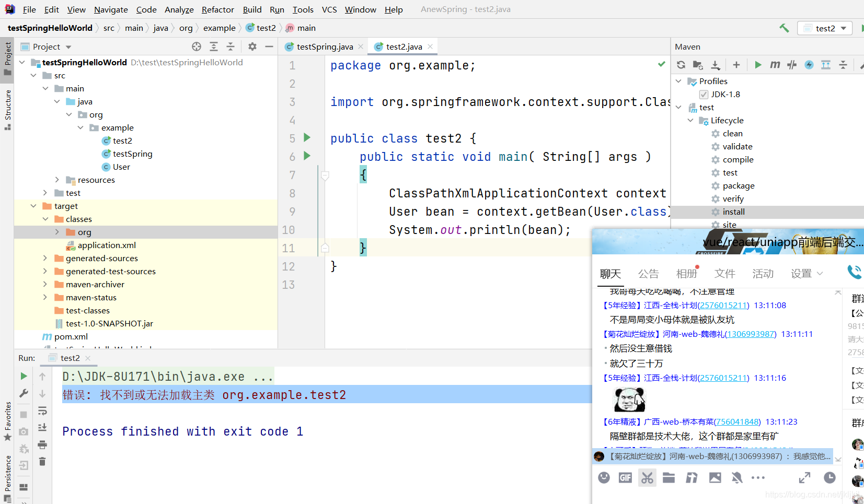The image size is (864, 504).
Task: Open the Project view dropdown
Action: (46, 46)
